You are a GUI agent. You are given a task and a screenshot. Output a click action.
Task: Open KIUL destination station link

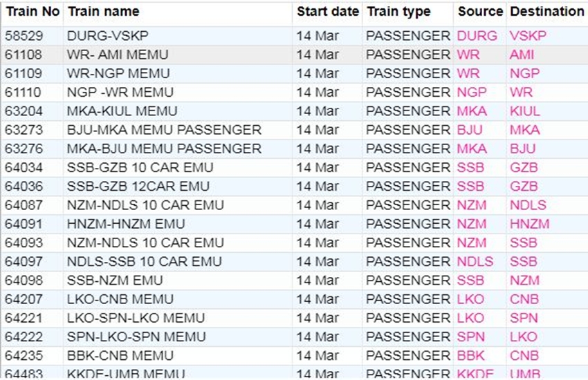525,111
